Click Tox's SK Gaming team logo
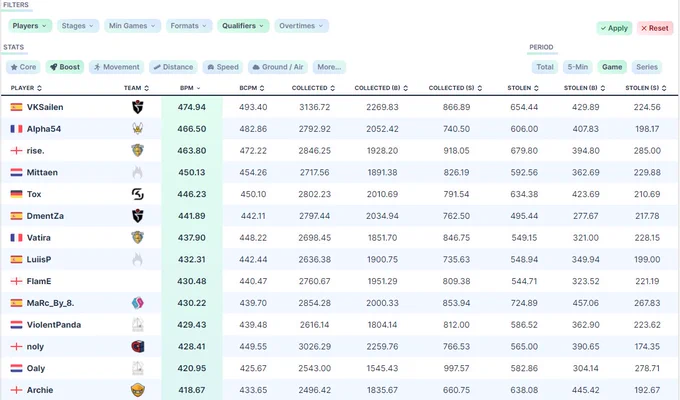Image resolution: width=680 pixels, height=400 pixels. pos(137,194)
